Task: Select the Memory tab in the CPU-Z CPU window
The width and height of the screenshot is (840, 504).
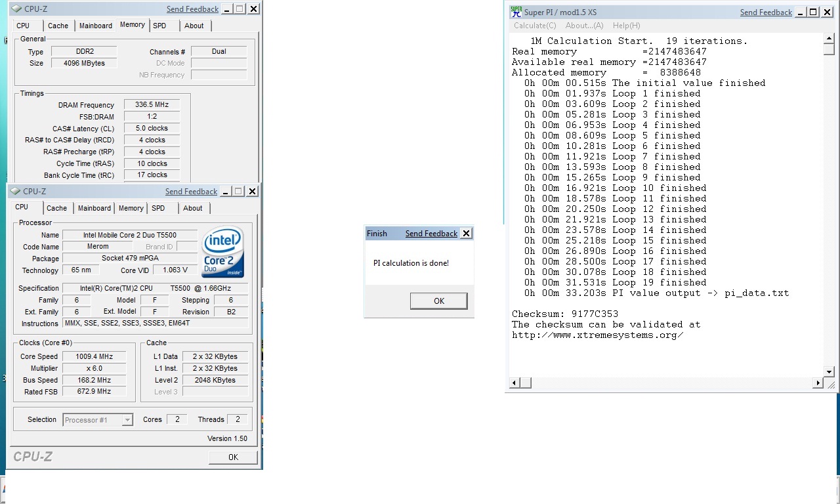Action: 131,208
